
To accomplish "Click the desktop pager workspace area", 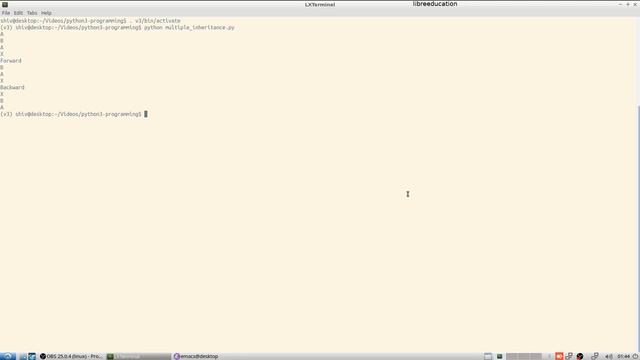I will coord(524,356).
